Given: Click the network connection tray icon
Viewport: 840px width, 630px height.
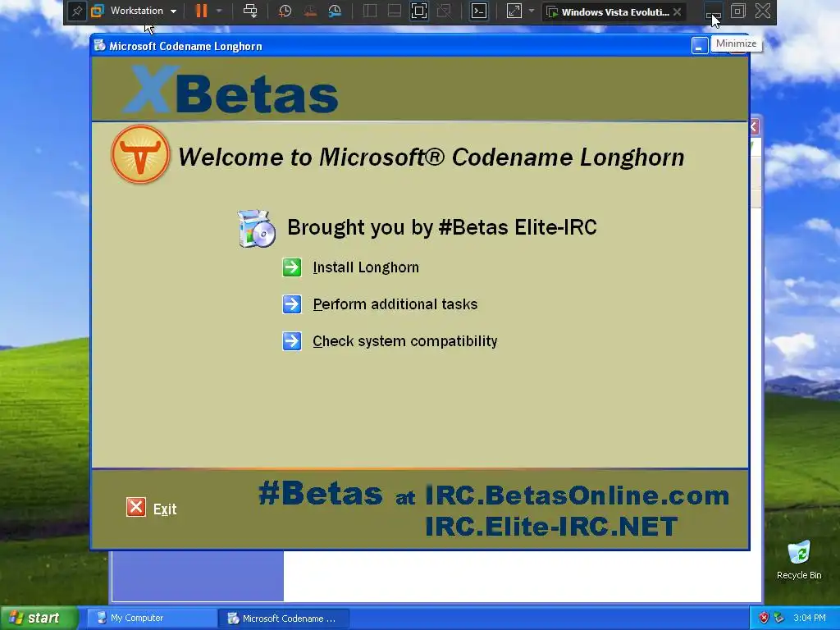Looking at the screenshot, I should pos(779,619).
